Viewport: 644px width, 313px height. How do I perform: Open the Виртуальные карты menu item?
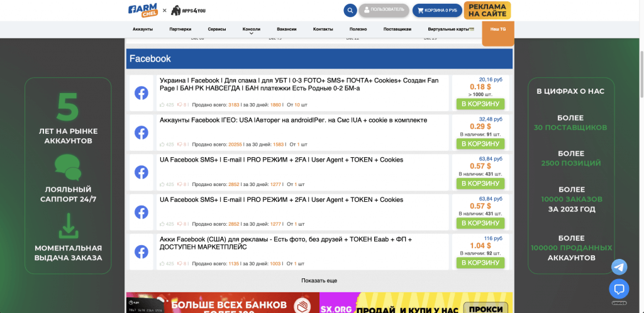coord(451,29)
